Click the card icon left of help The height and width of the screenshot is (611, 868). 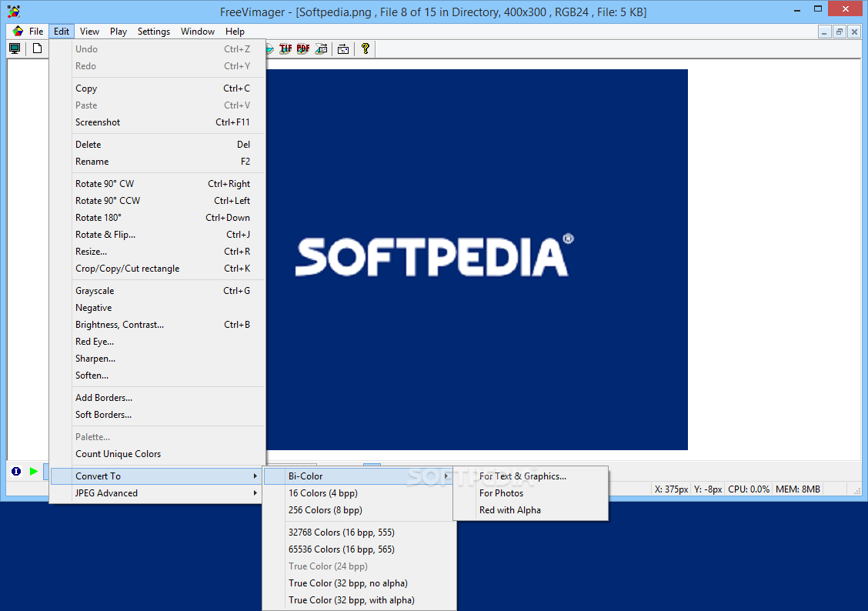pos(343,48)
